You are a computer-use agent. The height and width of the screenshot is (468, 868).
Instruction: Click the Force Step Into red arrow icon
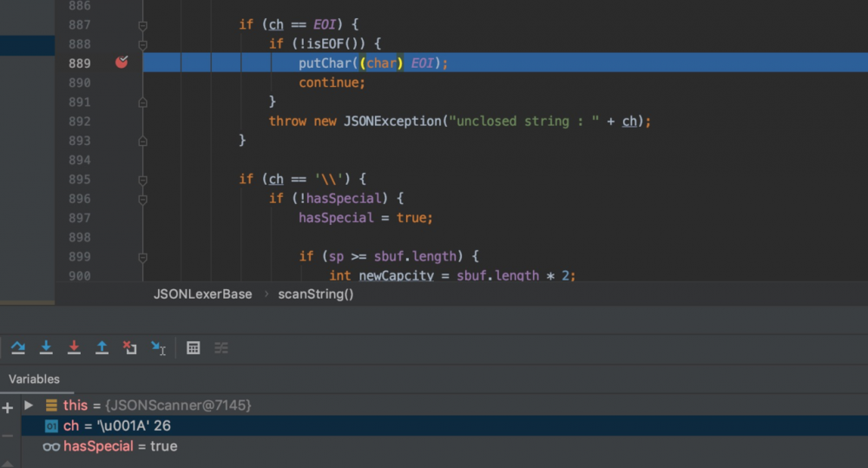[74, 348]
